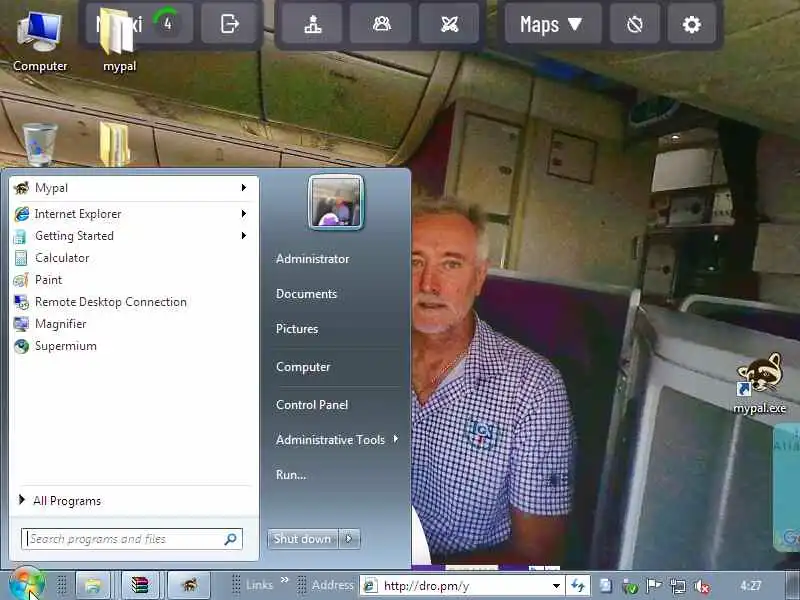This screenshot has width=800, height=600.
Task: Open the leaderboard podium icon
Action: click(x=313, y=24)
